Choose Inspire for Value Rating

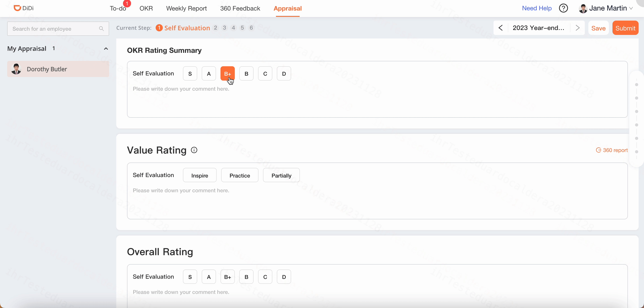(x=199, y=175)
